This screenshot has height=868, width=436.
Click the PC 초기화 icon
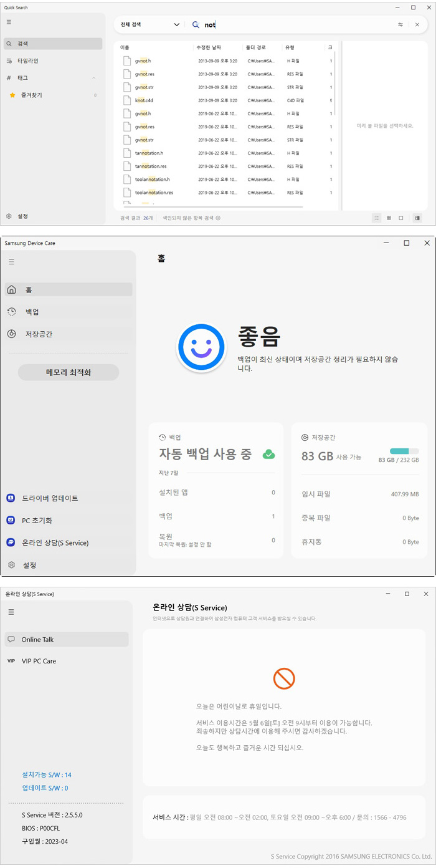pyautogui.click(x=11, y=521)
